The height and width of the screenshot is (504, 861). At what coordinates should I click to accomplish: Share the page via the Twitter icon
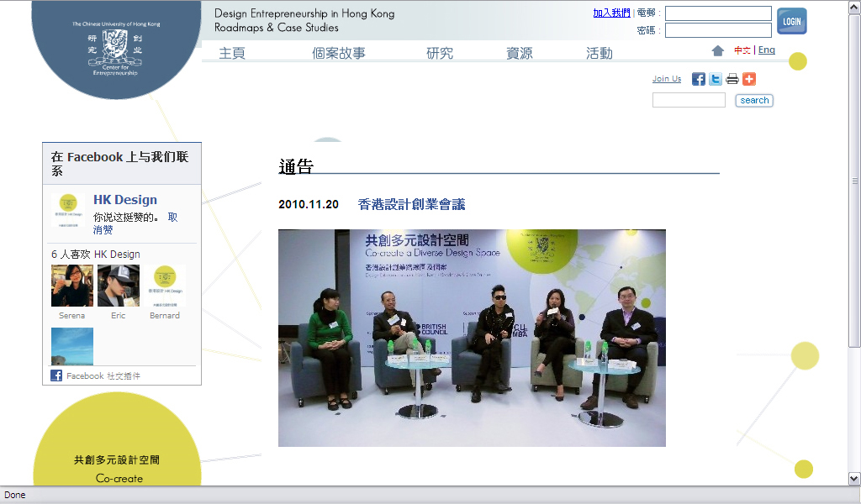(716, 79)
